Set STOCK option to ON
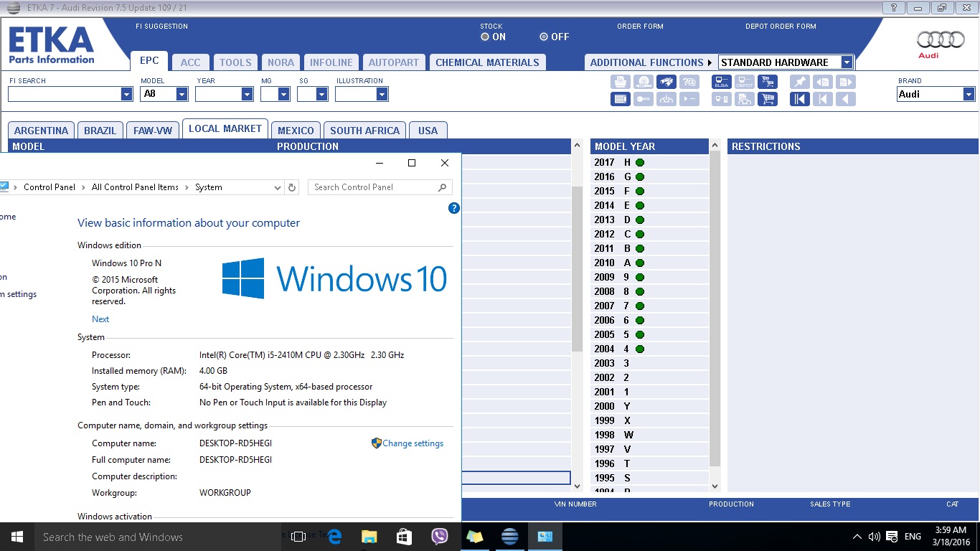The image size is (980, 551). (486, 37)
